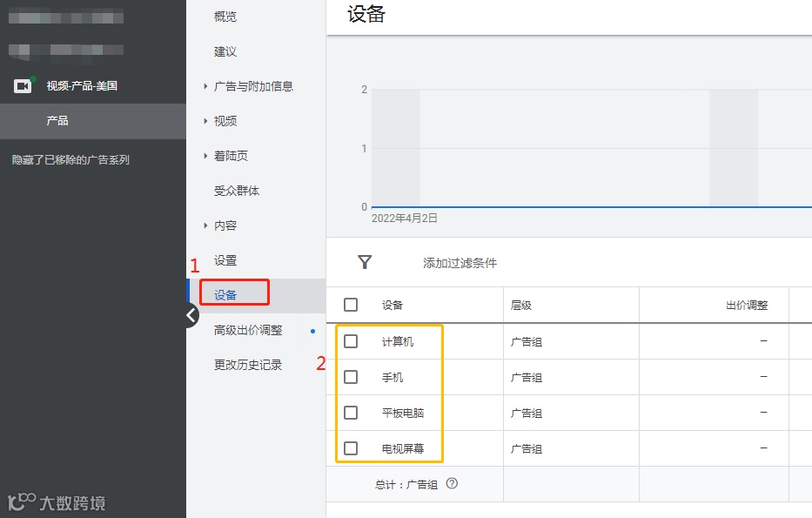Screen dimensions: 812x518
Task: Open the 建议 page
Action: click(x=225, y=51)
